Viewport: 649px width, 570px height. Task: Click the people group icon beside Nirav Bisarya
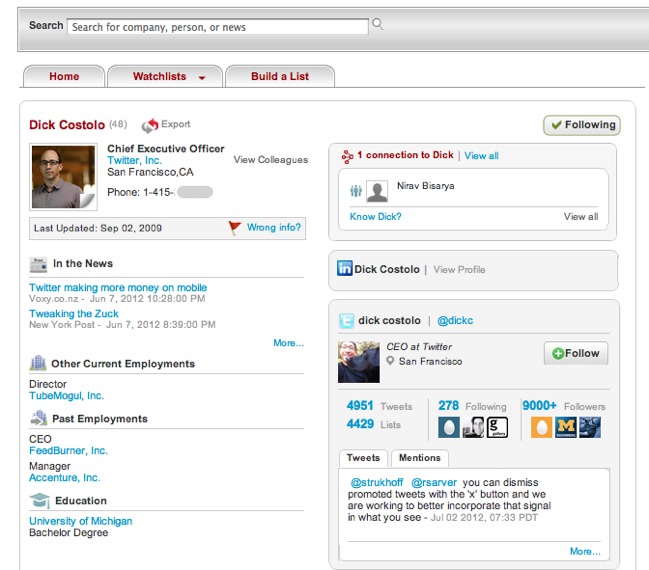pos(356,191)
